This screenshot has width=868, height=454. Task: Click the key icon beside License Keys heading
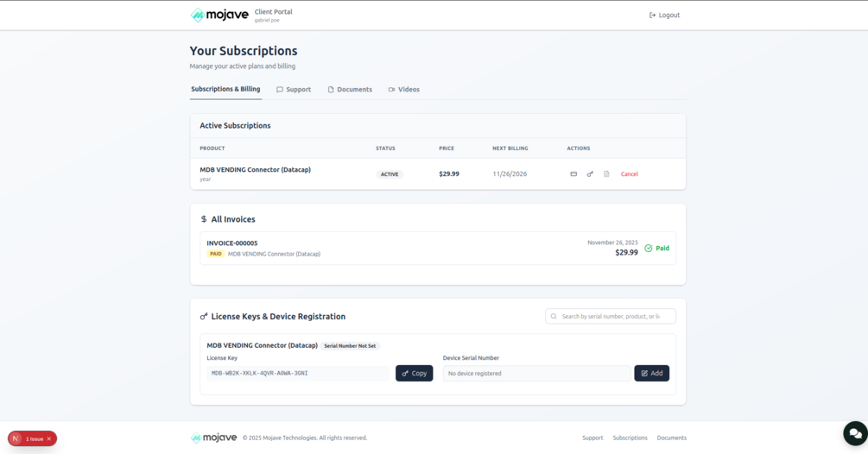[204, 317]
